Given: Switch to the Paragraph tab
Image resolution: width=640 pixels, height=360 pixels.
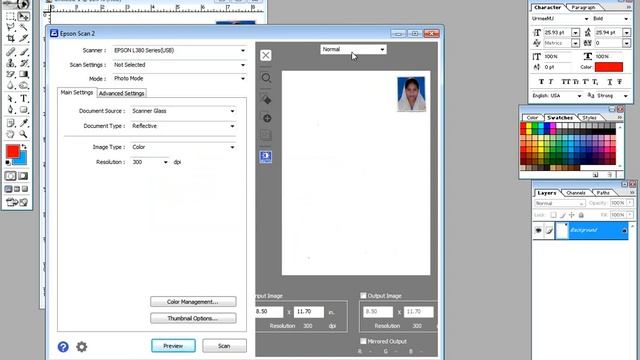Looking at the screenshot, I should (x=583, y=7).
